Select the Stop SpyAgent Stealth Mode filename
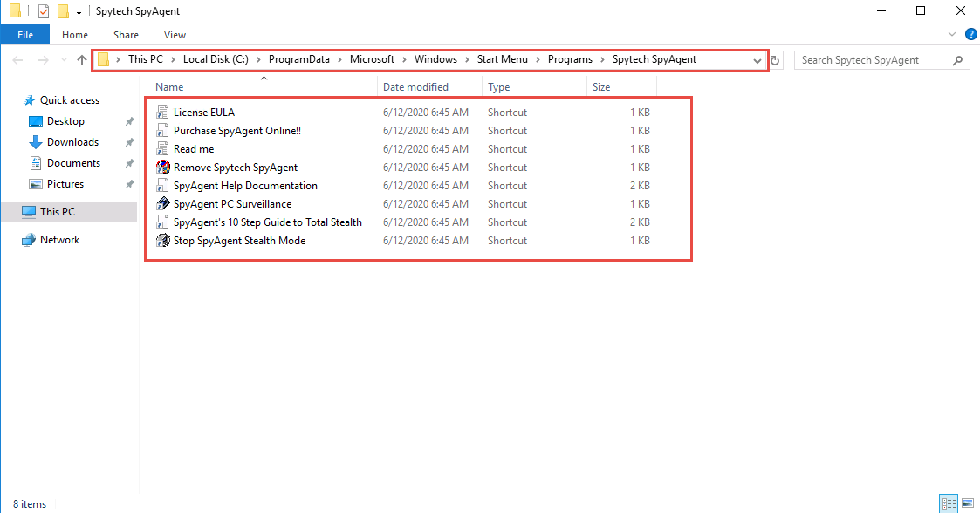980x513 pixels. (x=239, y=241)
